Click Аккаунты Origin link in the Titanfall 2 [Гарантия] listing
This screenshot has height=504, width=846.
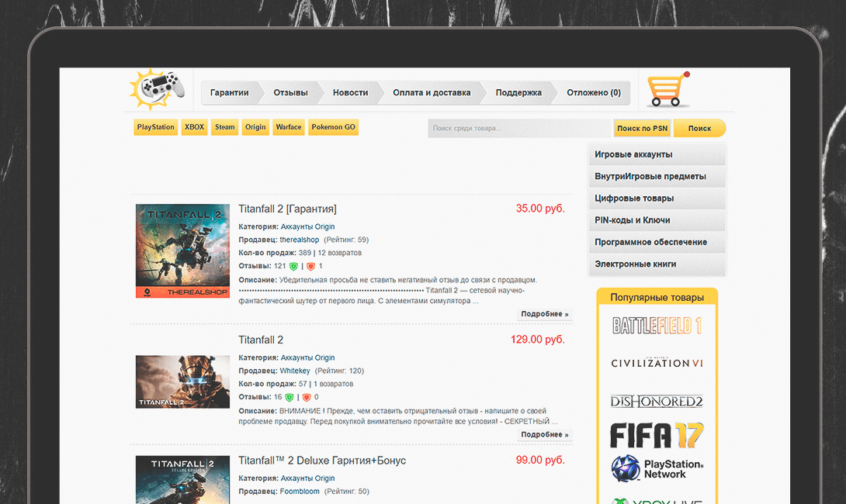307,226
